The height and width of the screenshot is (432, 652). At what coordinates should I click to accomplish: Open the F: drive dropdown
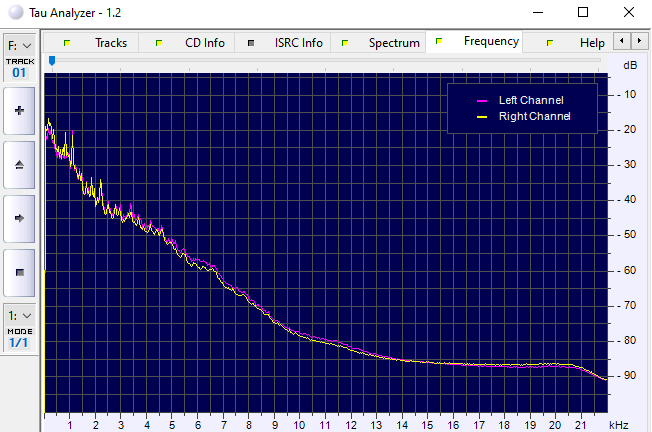pos(20,45)
